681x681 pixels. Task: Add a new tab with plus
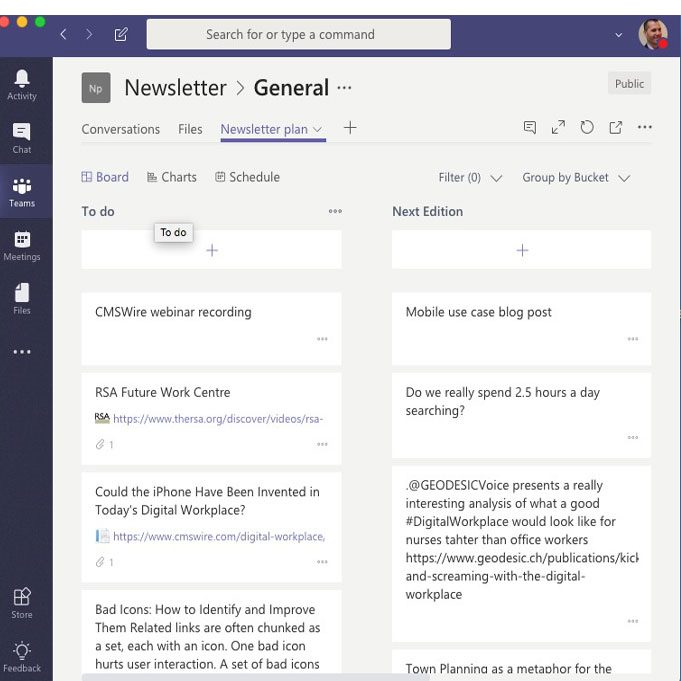point(350,128)
